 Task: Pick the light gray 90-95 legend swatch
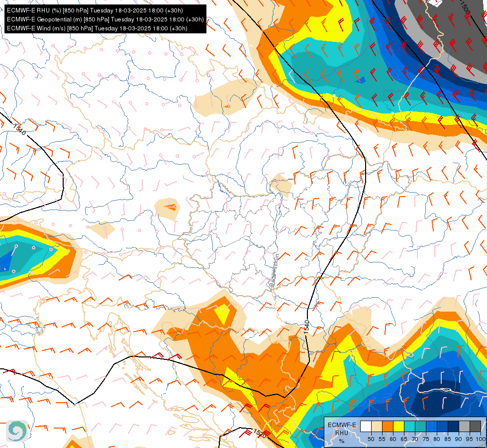(x=464, y=426)
